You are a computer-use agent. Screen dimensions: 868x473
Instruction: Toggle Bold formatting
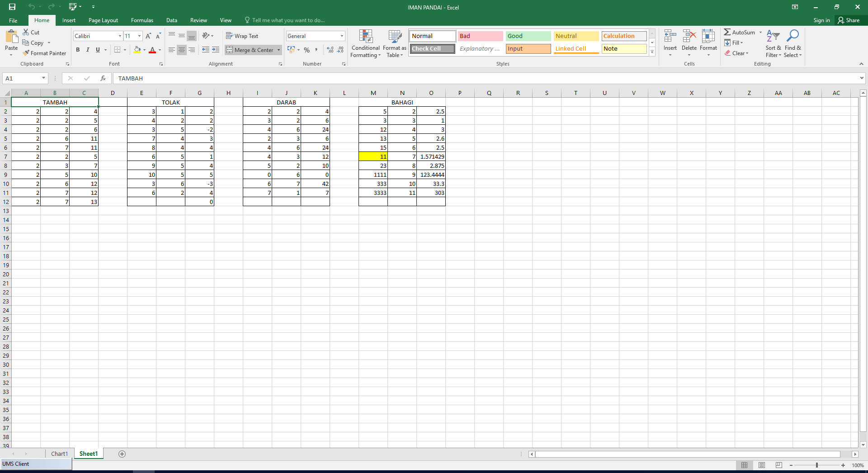point(78,50)
